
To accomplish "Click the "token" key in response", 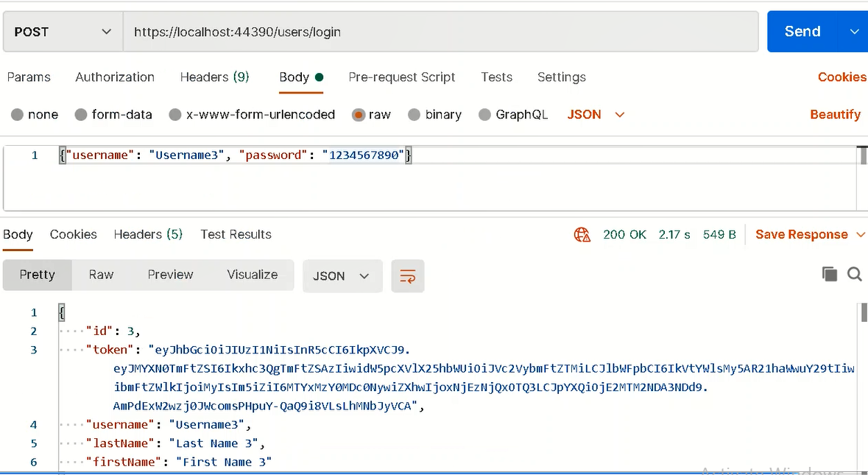I will click(110, 350).
